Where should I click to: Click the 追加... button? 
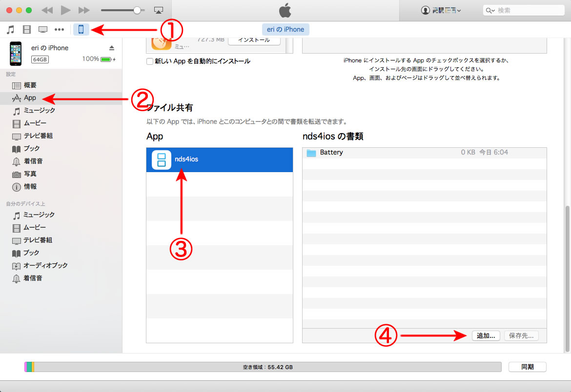click(x=486, y=335)
